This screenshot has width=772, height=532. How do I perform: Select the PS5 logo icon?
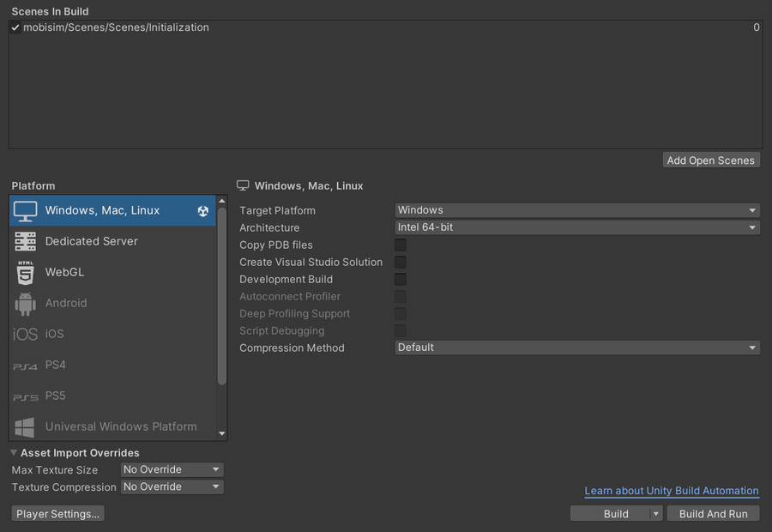[x=25, y=397]
